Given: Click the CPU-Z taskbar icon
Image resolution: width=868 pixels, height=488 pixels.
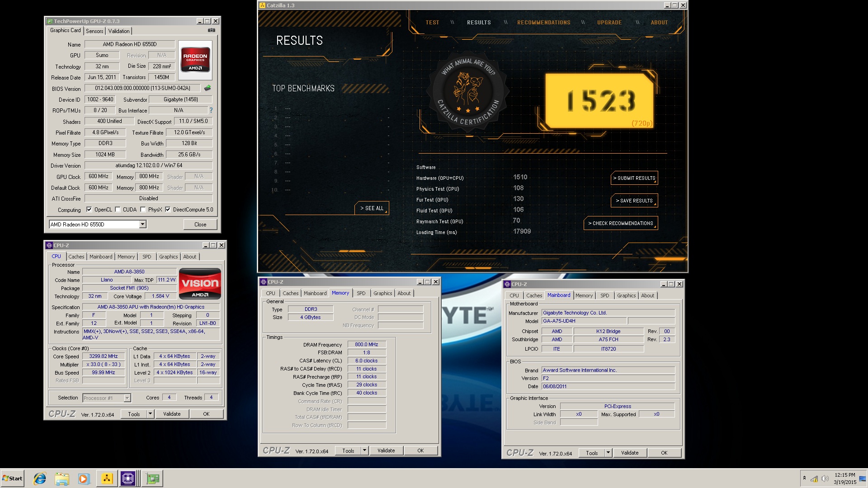Looking at the screenshot, I should point(128,479).
